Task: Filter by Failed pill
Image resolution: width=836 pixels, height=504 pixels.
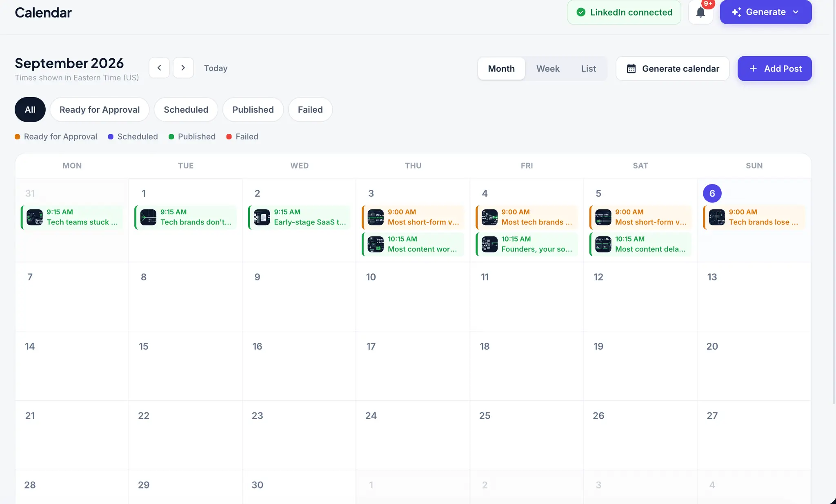Action: [x=310, y=109]
